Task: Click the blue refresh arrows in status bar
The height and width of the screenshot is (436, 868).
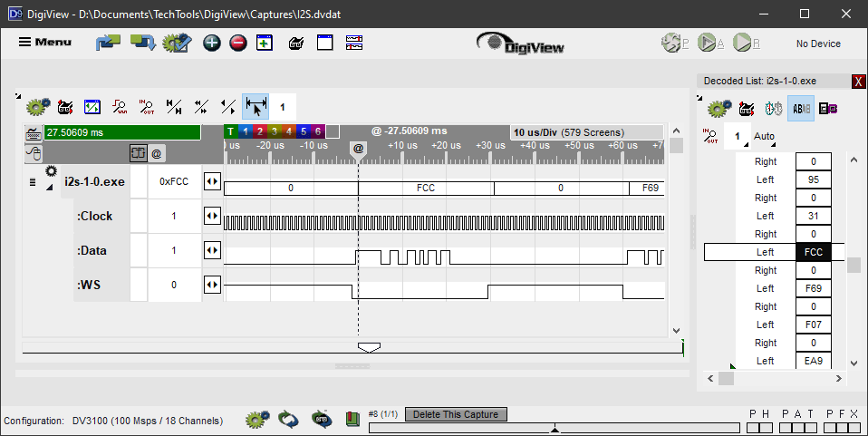Action: 288,419
